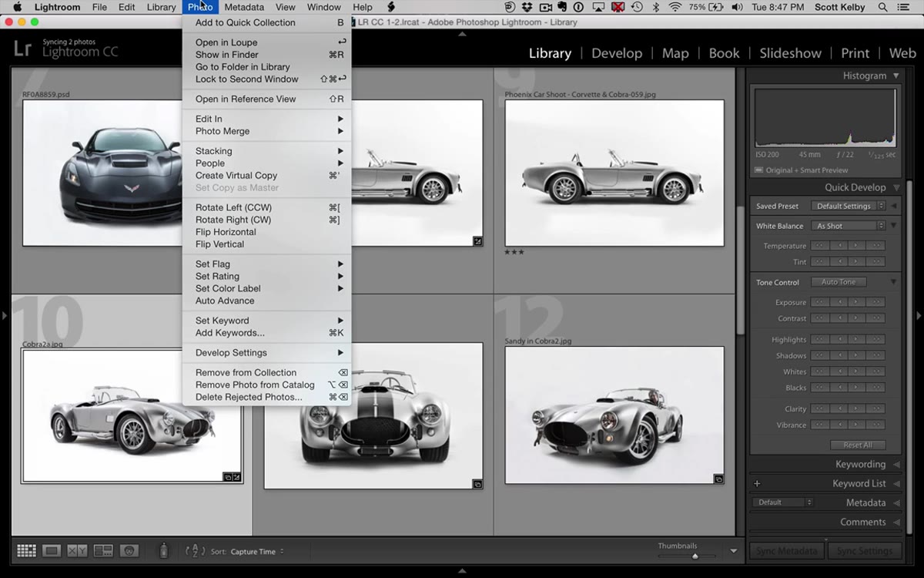The width and height of the screenshot is (924, 578).
Task: Click the Auto Tone button
Action: [x=839, y=282]
